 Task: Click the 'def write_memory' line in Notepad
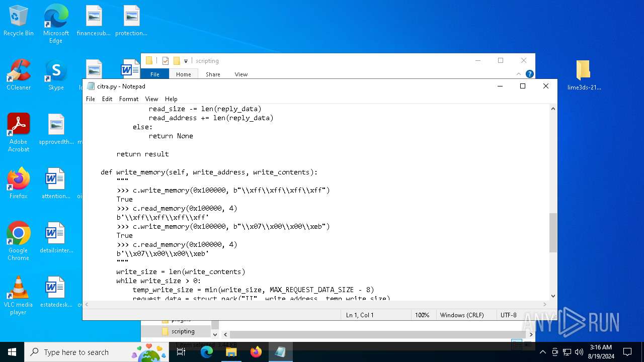pos(209,172)
